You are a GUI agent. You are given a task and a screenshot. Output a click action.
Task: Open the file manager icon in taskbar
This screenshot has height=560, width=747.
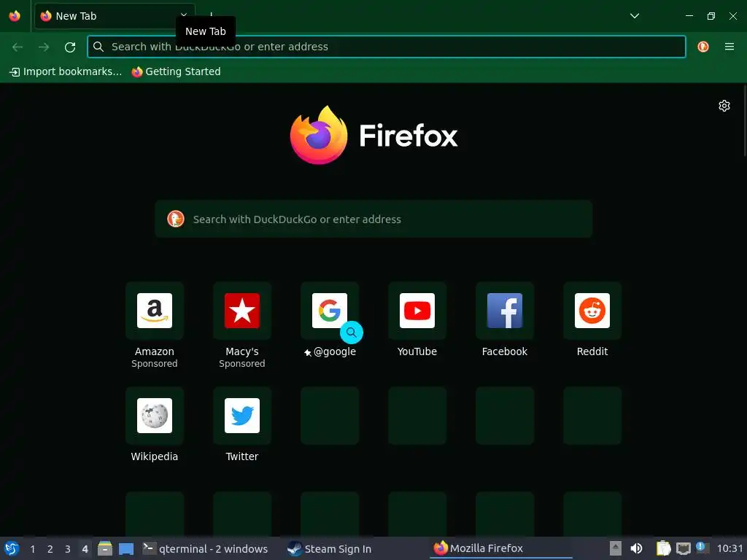(x=105, y=548)
